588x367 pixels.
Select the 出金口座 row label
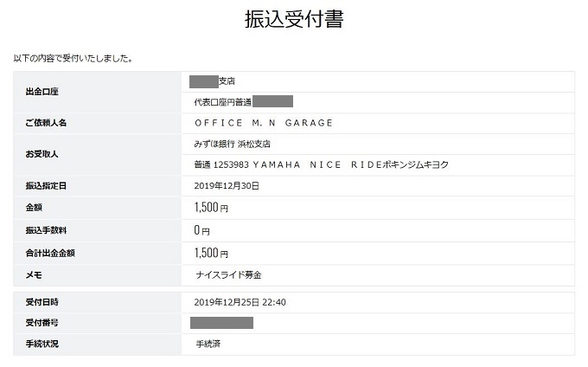[42, 92]
